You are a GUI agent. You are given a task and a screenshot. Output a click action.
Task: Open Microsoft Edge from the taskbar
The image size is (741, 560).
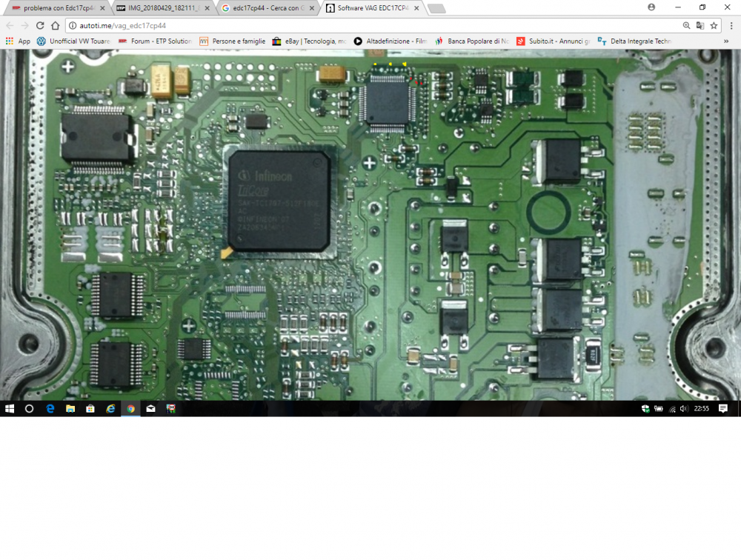click(x=50, y=408)
